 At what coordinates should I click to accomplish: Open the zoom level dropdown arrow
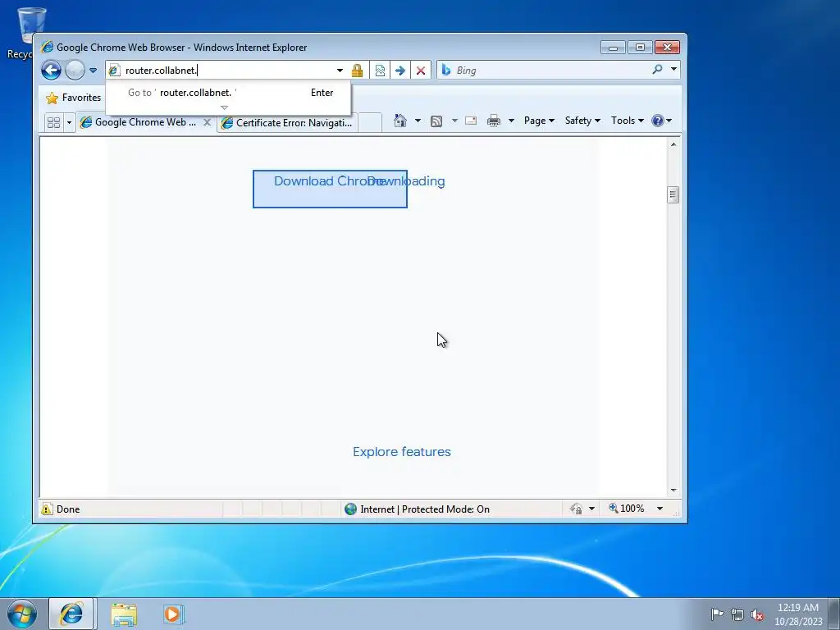pyautogui.click(x=660, y=509)
